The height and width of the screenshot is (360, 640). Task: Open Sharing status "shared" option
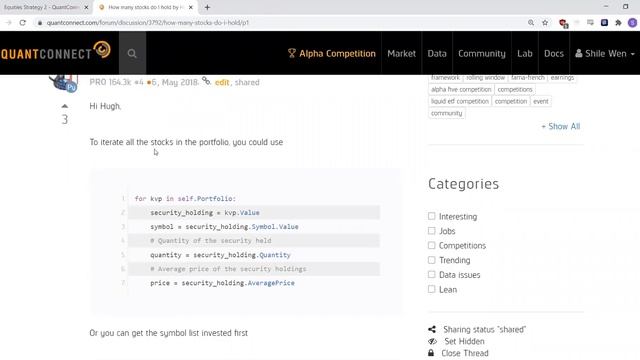[x=484, y=329]
